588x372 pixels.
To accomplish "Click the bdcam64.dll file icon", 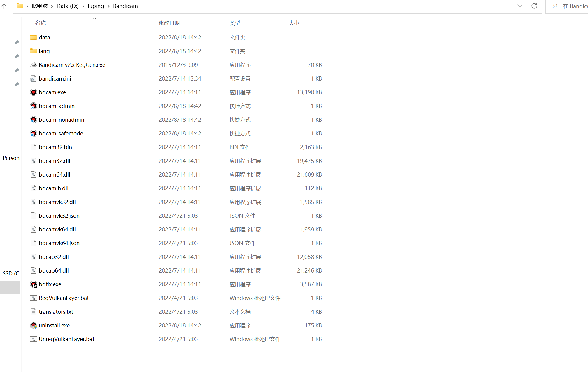I will click(34, 174).
